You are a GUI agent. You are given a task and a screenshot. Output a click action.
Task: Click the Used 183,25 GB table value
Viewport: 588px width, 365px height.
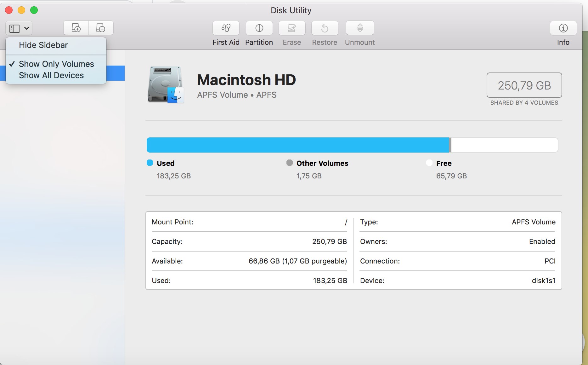click(x=330, y=281)
